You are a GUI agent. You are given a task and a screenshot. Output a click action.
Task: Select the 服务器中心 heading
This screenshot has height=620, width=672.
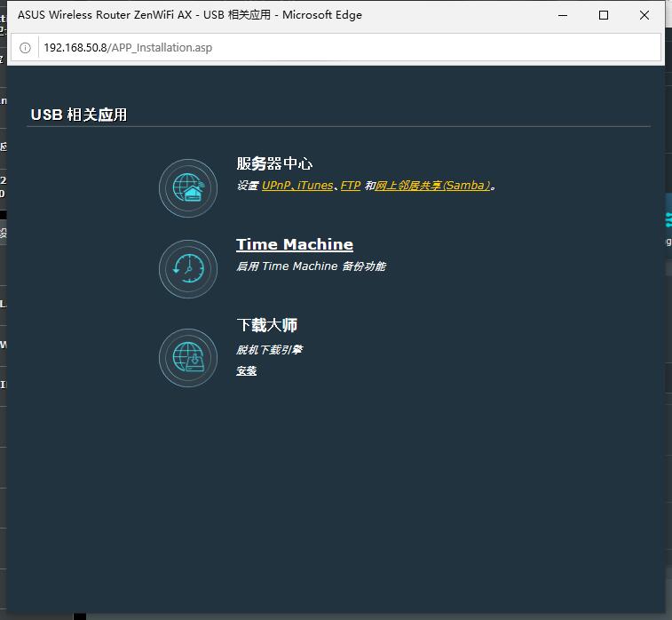point(274,163)
